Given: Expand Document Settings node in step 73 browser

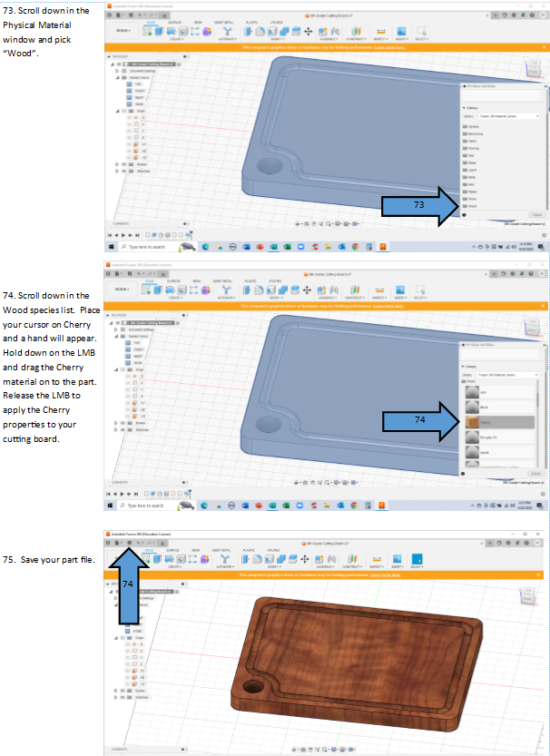Looking at the screenshot, I should click(117, 71).
